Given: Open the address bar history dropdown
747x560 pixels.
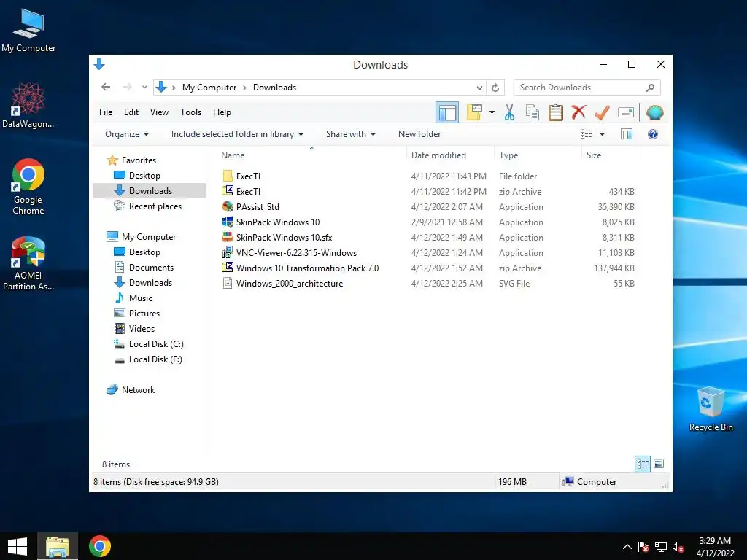Looking at the screenshot, I should 479,87.
